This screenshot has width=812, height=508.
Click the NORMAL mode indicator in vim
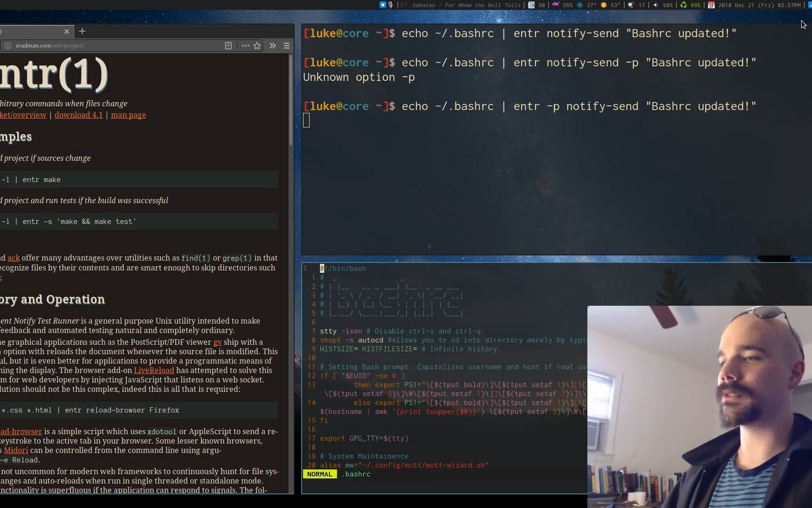pos(320,474)
